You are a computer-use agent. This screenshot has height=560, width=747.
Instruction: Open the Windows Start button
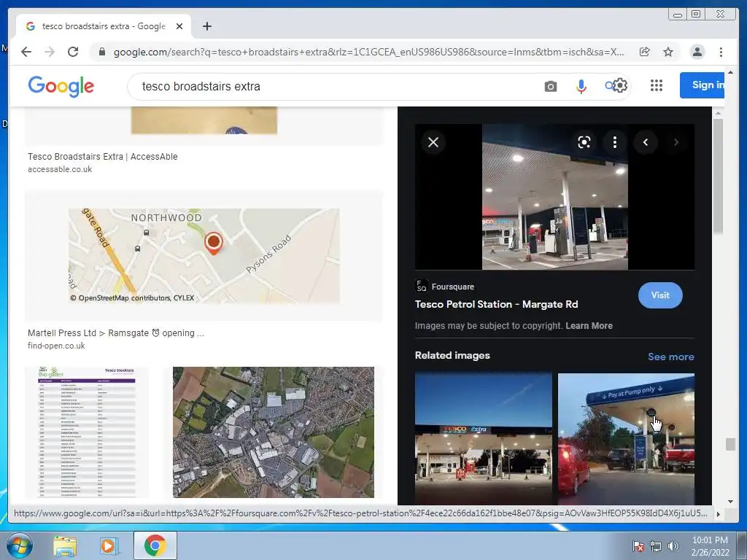[19, 545]
